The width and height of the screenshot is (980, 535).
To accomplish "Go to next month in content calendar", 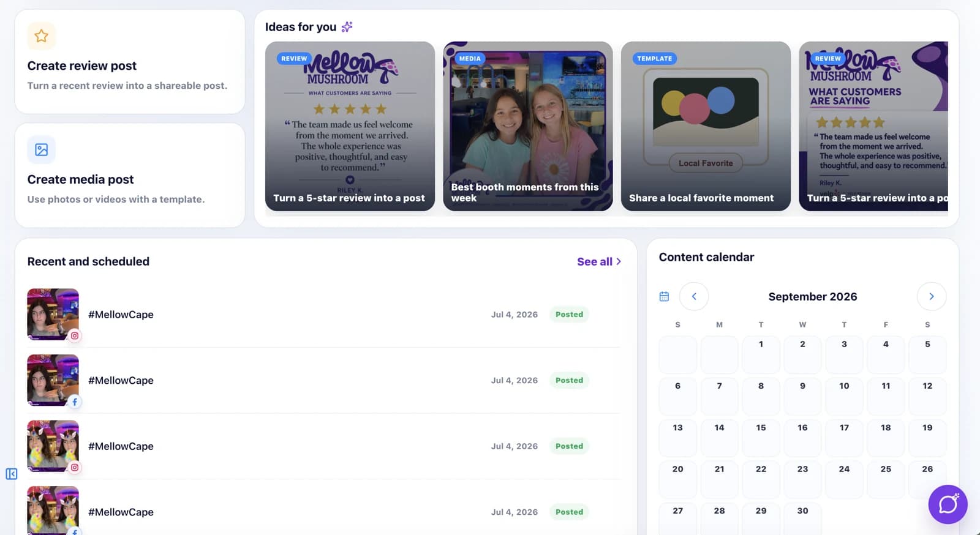I will click(x=932, y=296).
